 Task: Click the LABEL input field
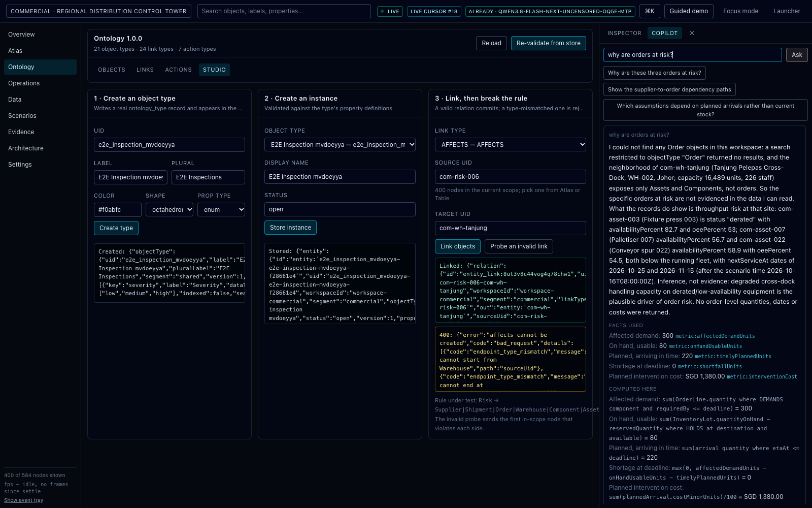pos(130,177)
